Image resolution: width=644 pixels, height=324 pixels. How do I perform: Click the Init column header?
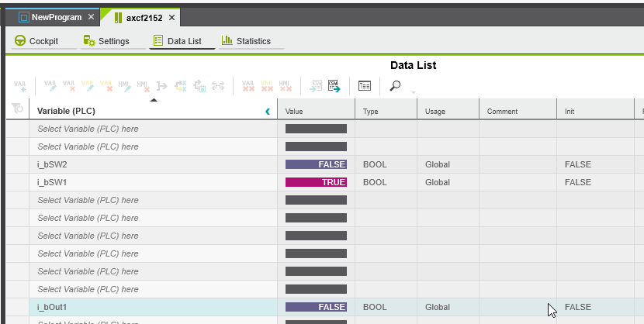596,111
